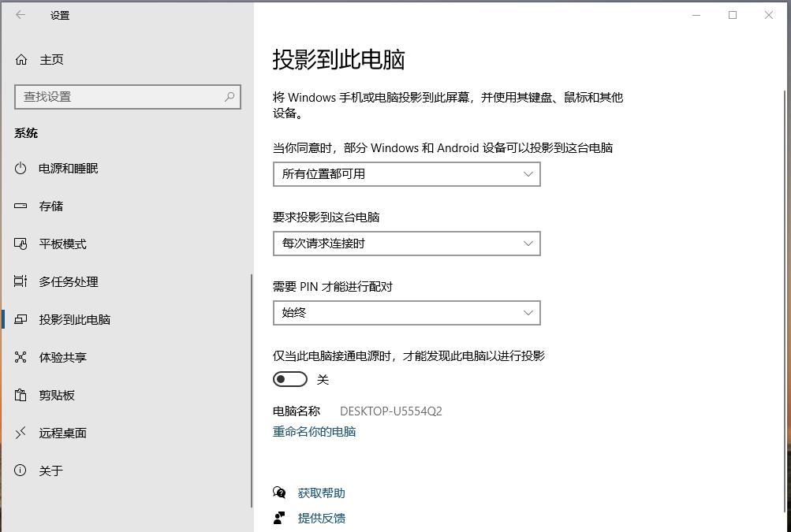Open 获取帮助

[x=321, y=493]
